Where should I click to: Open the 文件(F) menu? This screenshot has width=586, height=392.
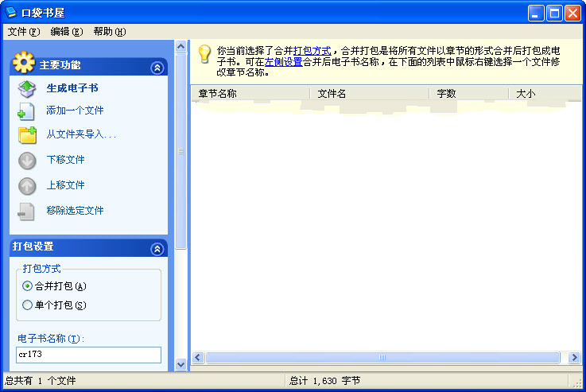24,32
